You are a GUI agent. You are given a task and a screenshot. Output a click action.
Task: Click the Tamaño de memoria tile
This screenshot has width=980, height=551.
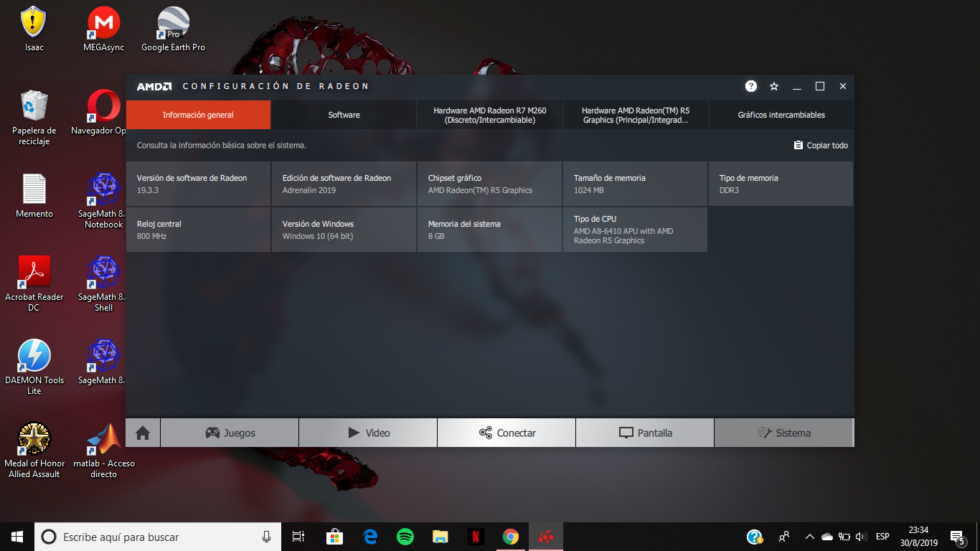tap(635, 184)
